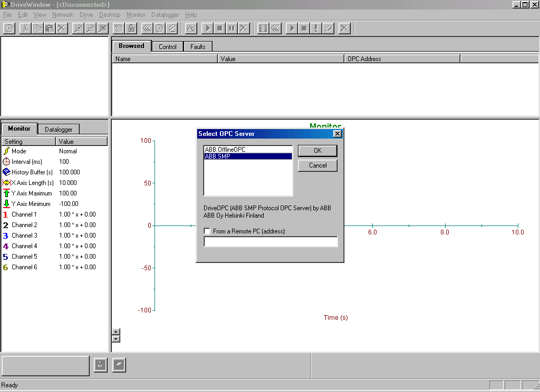Click the Delete X icon next to Paste
The height and width of the screenshot is (392, 540).
(x=62, y=28)
